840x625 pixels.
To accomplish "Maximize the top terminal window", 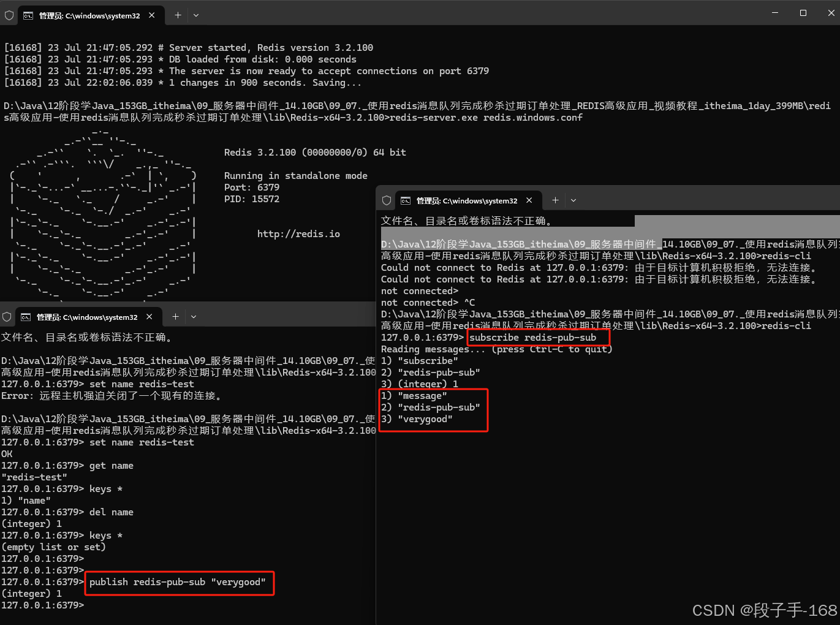I will pos(803,13).
